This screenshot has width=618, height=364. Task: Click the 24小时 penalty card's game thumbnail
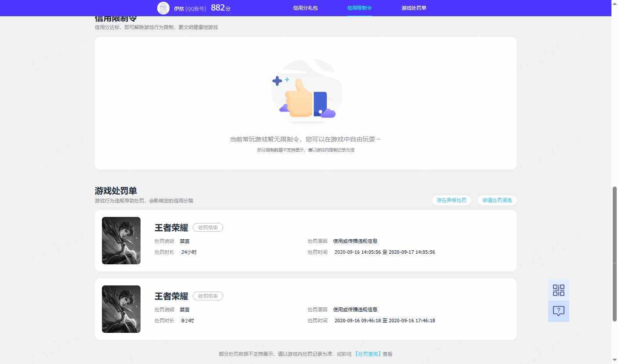tap(121, 241)
